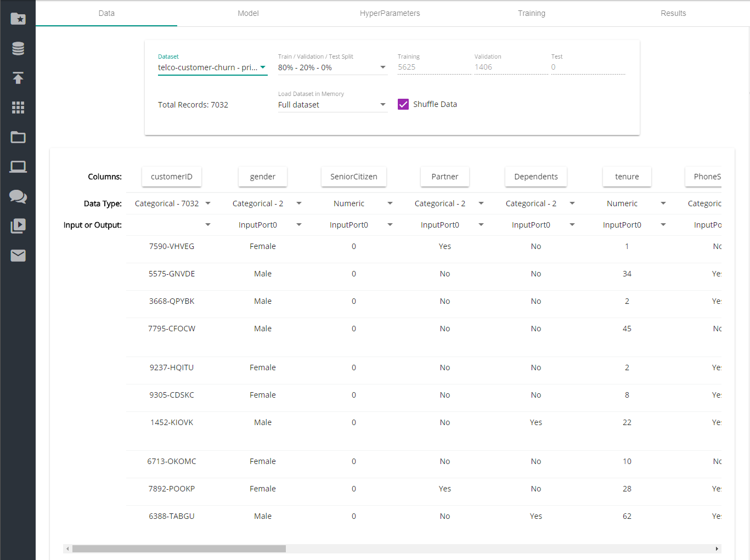
Task: Select the SeniorCitizen column button
Action: [x=354, y=177]
